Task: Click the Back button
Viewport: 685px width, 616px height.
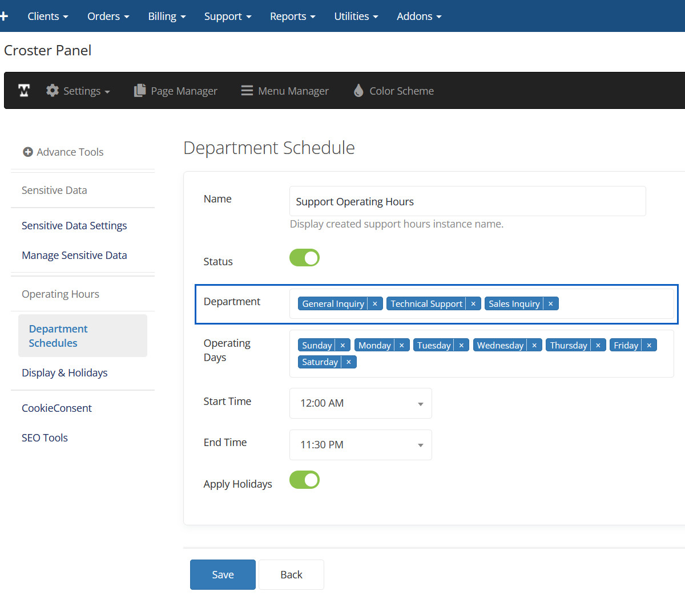Action: point(291,574)
